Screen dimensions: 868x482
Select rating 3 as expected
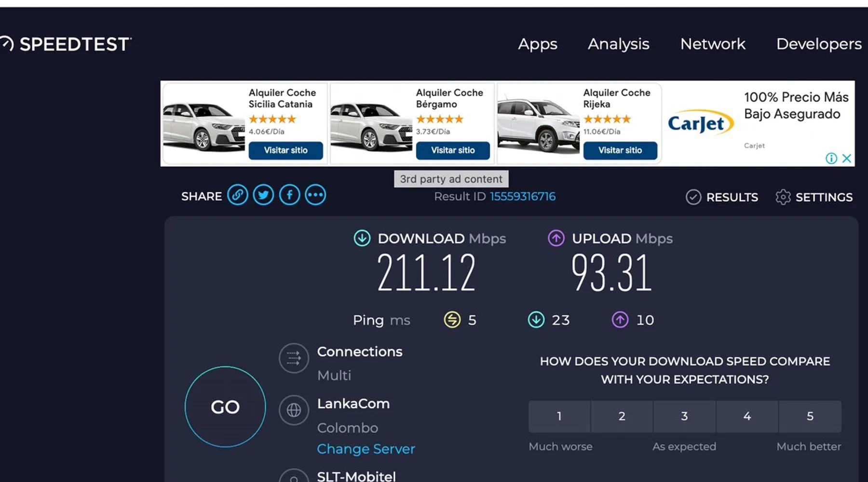(684, 416)
